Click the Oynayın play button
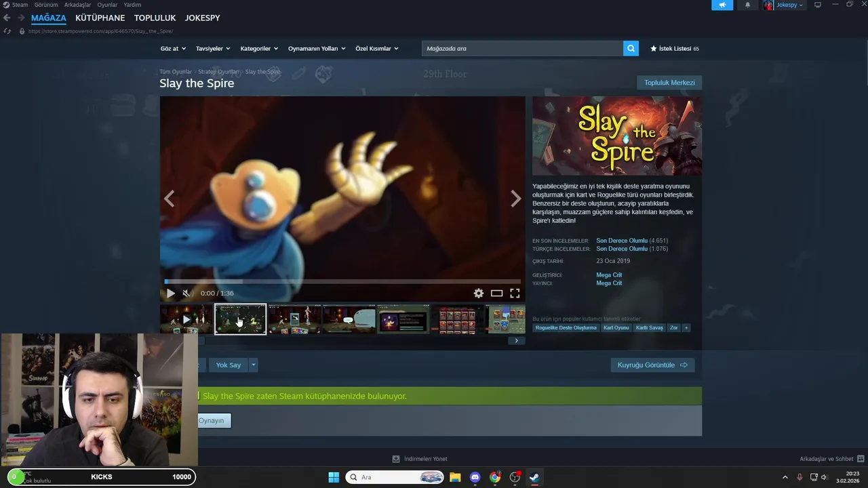The width and height of the screenshot is (868, 488). pos(214,420)
